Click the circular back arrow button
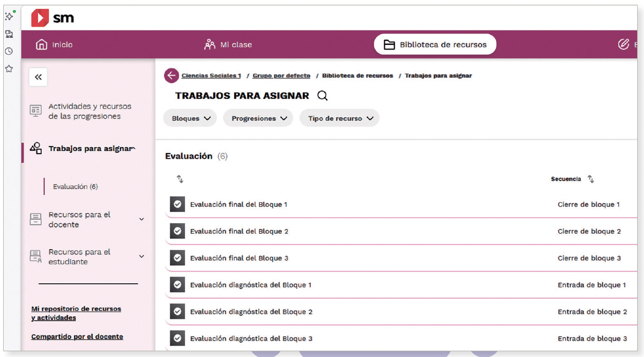Image resolution: width=644 pixels, height=357 pixels. [x=171, y=76]
